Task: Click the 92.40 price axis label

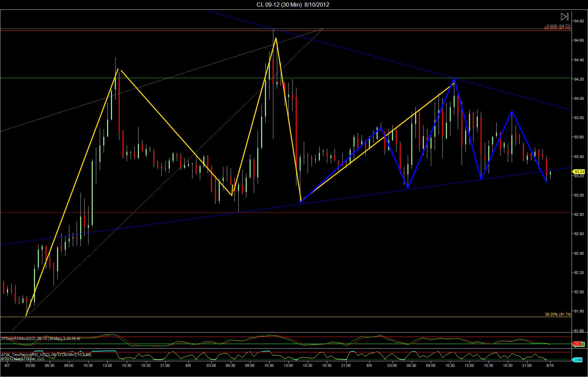Action: click(x=579, y=253)
